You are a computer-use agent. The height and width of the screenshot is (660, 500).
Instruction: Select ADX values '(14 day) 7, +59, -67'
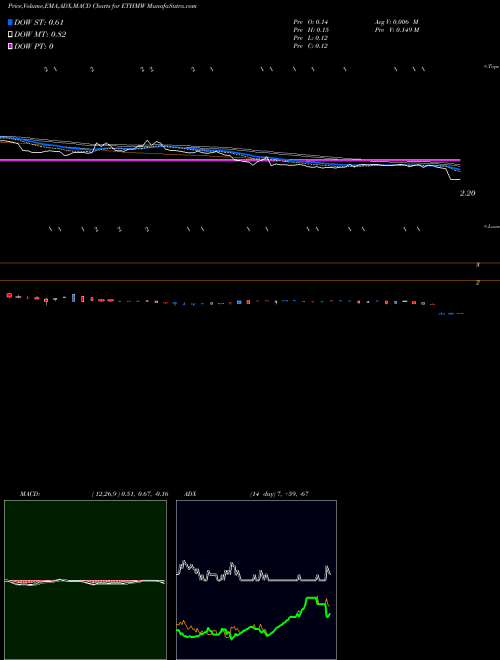click(x=279, y=494)
